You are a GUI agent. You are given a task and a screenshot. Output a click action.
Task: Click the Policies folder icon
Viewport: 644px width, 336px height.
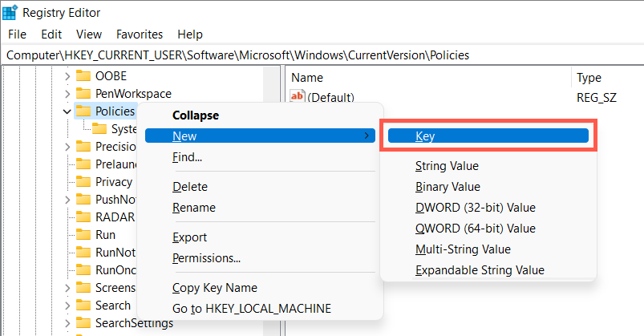83,111
